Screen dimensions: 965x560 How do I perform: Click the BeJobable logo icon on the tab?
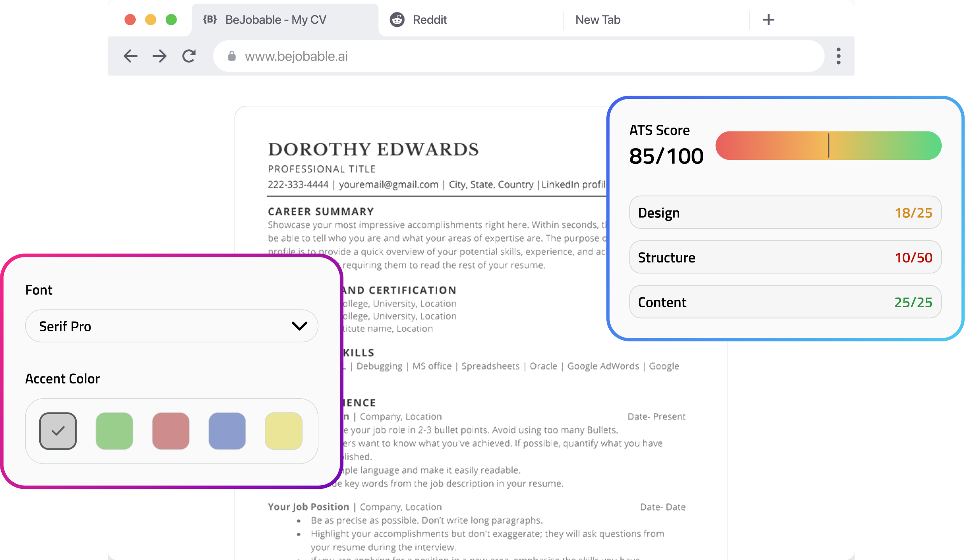[x=209, y=19]
